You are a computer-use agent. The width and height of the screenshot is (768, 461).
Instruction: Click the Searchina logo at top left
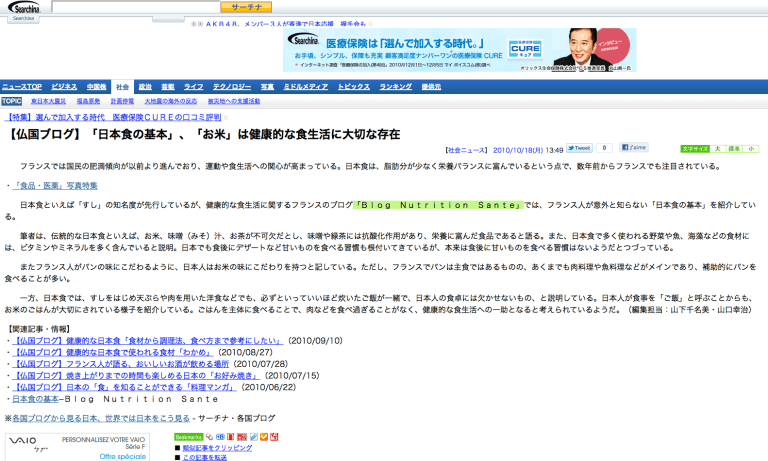[24, 7]
